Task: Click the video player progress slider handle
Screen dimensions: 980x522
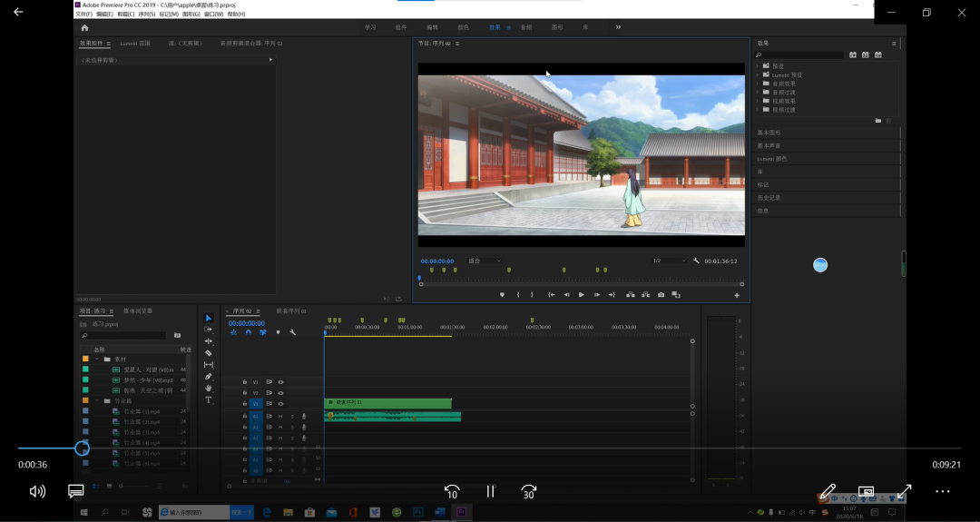Action: pos(82,448)
